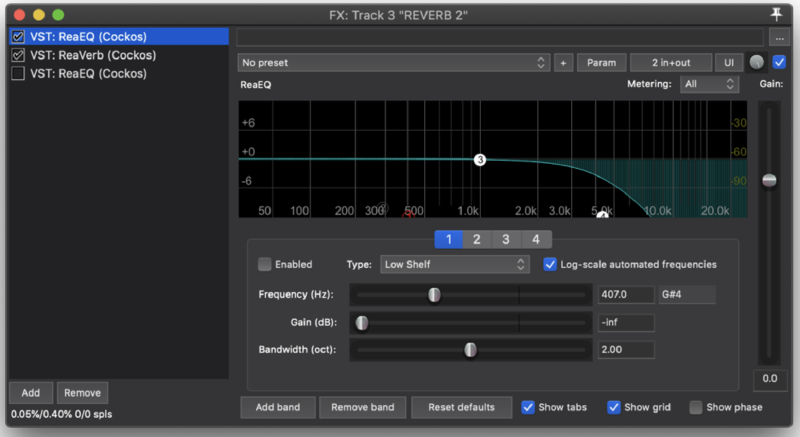Switch to band tab 3

pos(506,239)
